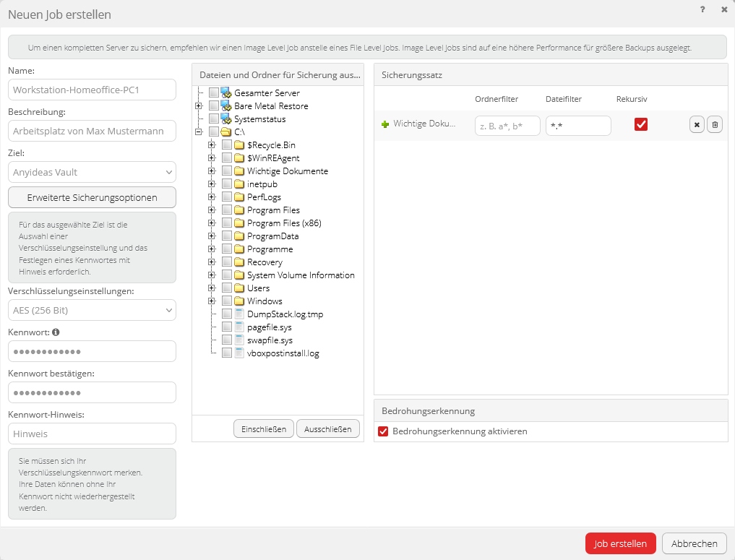Click the Erweiterte Sicherungsoptionen button

click(92, 197)
